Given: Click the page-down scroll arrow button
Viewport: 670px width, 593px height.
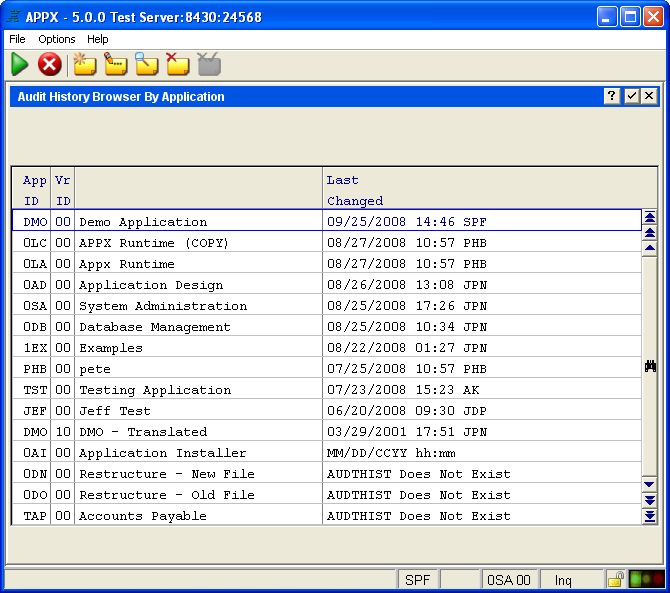Looking at the screenshot, I should pos(649,500).
